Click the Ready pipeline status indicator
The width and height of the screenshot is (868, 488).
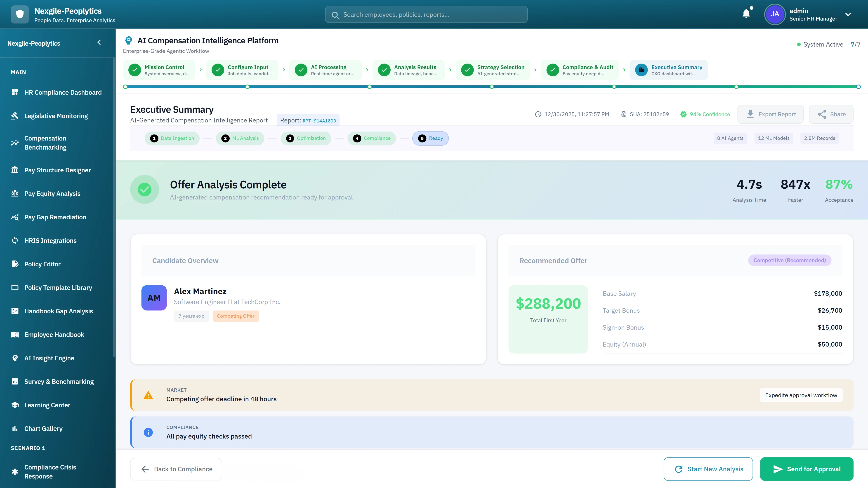(430, 138)
